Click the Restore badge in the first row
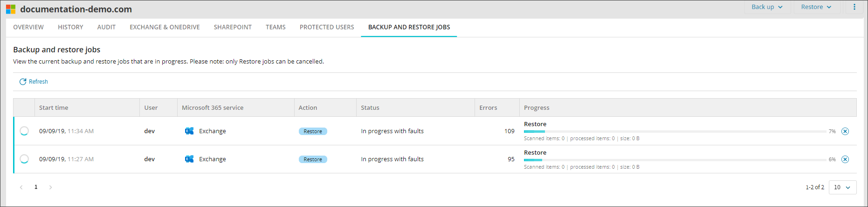 point(313,131)
